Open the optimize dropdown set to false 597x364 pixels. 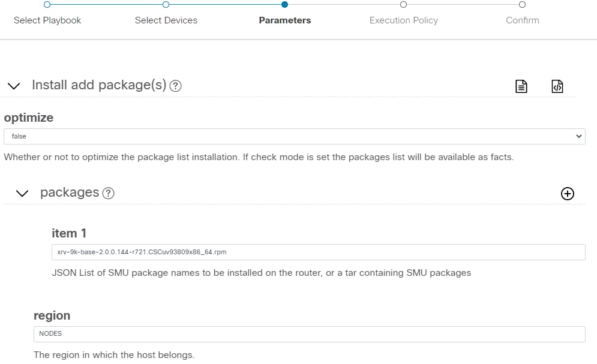pyautogui.click(x=294, y=136)
